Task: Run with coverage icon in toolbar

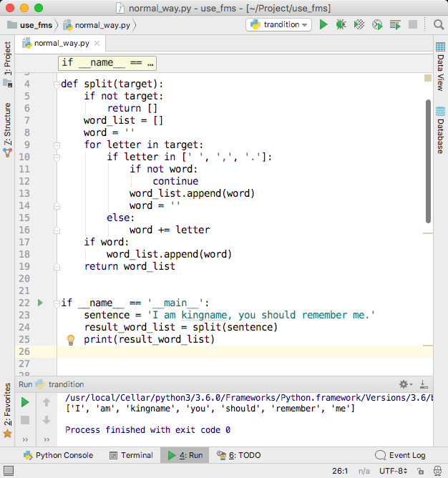Action: (x=359, y=24)
